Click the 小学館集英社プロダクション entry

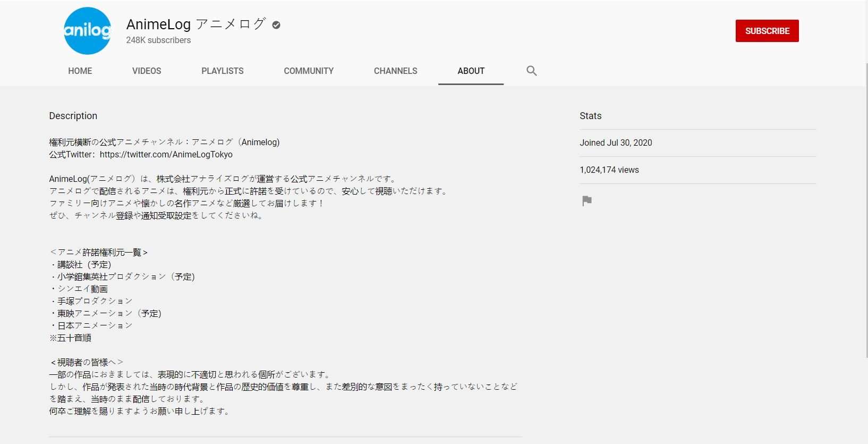click(x=123, y=277)
